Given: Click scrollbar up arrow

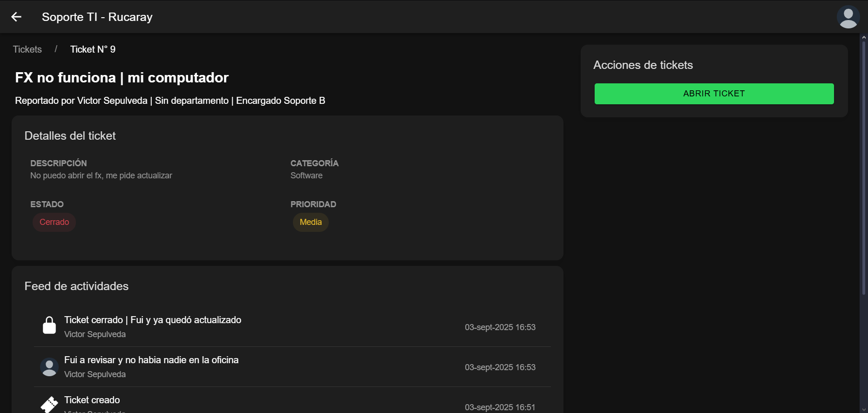Looking at the screenshot, I should pos(864,37).
